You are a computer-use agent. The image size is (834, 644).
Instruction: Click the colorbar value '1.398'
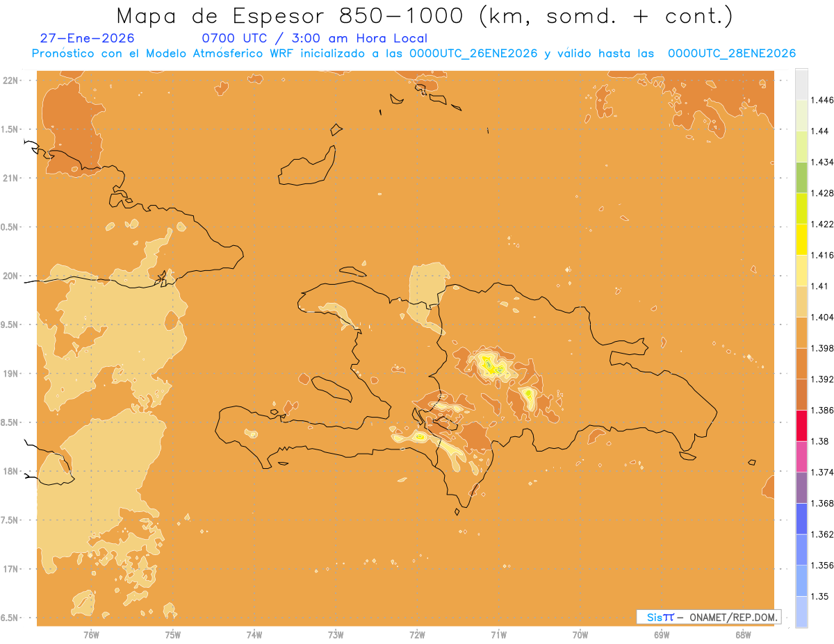pyautogui.click(x=821, y=348)
